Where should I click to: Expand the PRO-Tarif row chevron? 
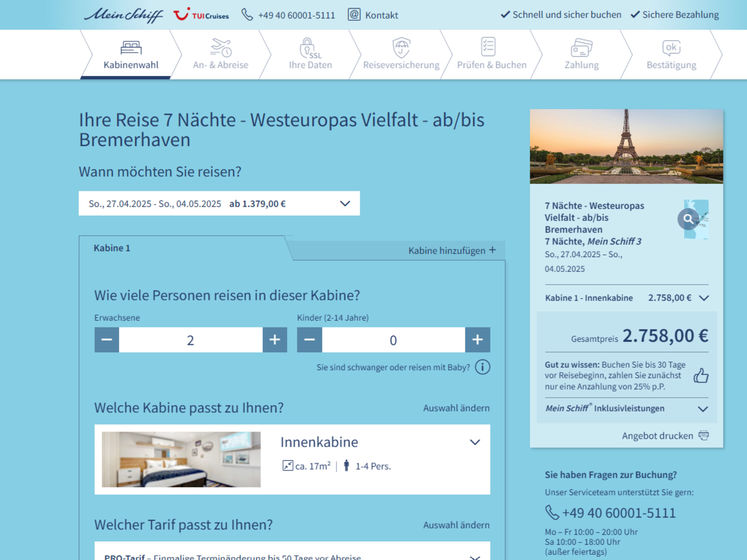(475, 557)
